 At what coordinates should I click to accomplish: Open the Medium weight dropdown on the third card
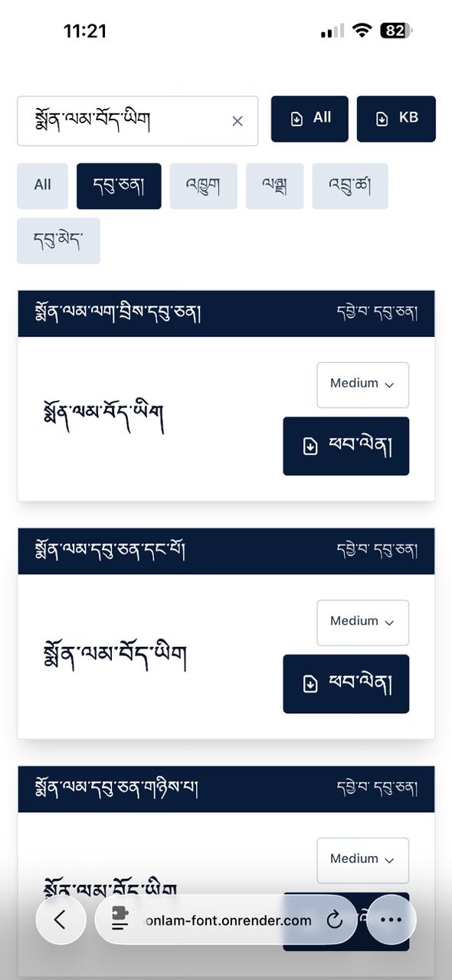(362, 860)
